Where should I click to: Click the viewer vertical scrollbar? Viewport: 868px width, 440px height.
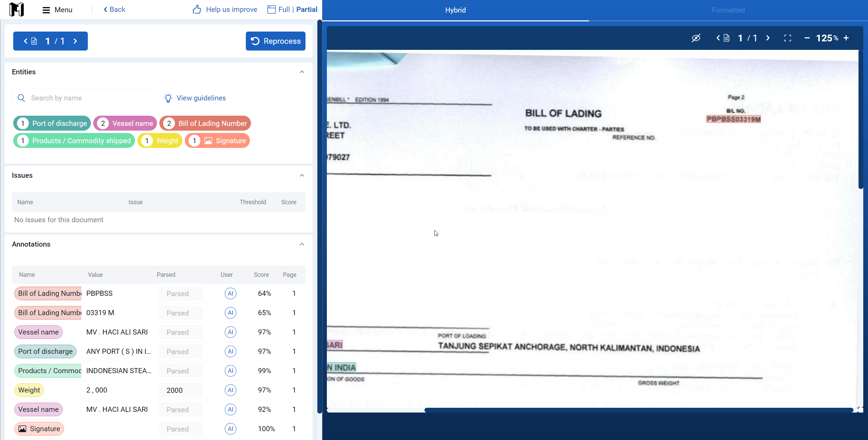(861, 119)
